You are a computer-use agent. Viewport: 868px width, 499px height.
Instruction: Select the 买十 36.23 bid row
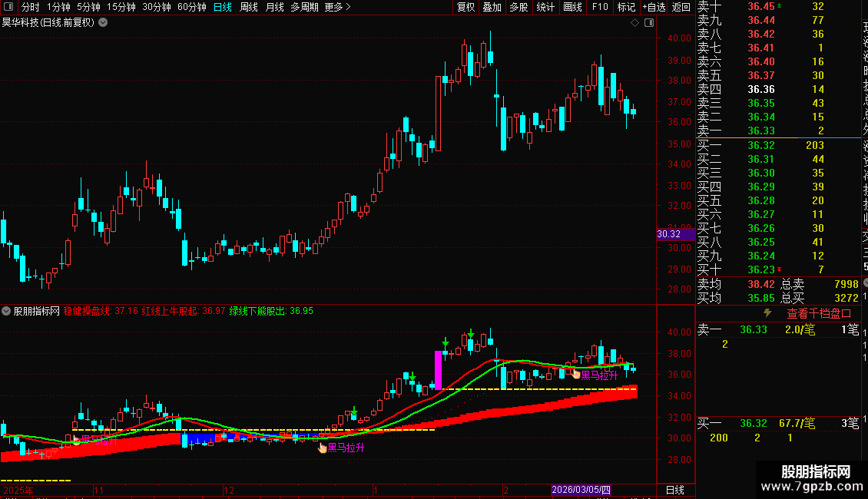point(778,269)
